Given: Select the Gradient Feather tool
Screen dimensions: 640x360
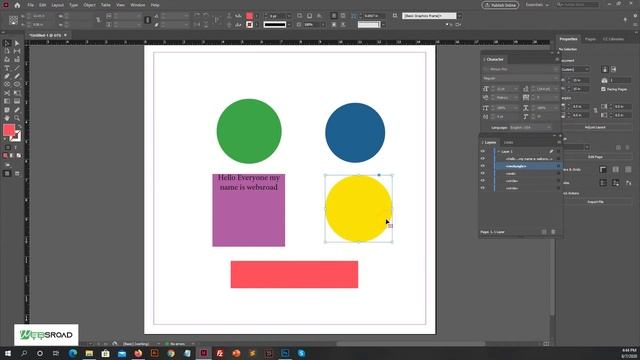Looking at the screenshot, I should click(17, 101).
